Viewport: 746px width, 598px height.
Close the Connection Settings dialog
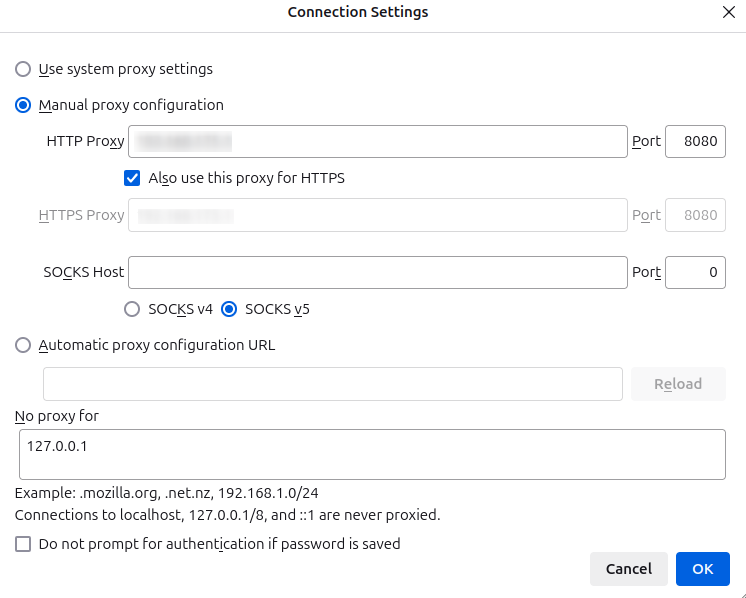point(728,12)
